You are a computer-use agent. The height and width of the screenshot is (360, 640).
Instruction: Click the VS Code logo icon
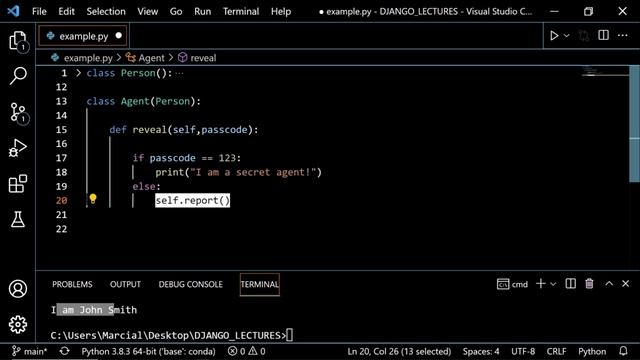tap(13, 11)
